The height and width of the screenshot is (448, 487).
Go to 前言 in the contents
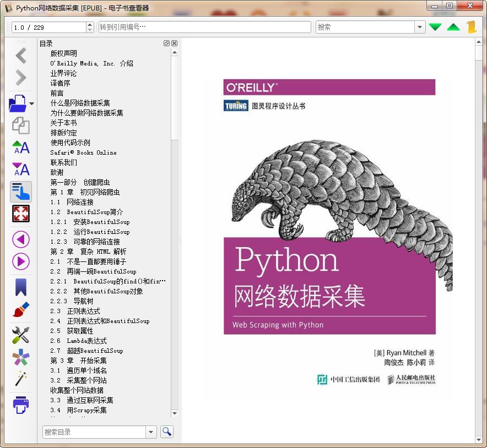click(x=57, y=93)
